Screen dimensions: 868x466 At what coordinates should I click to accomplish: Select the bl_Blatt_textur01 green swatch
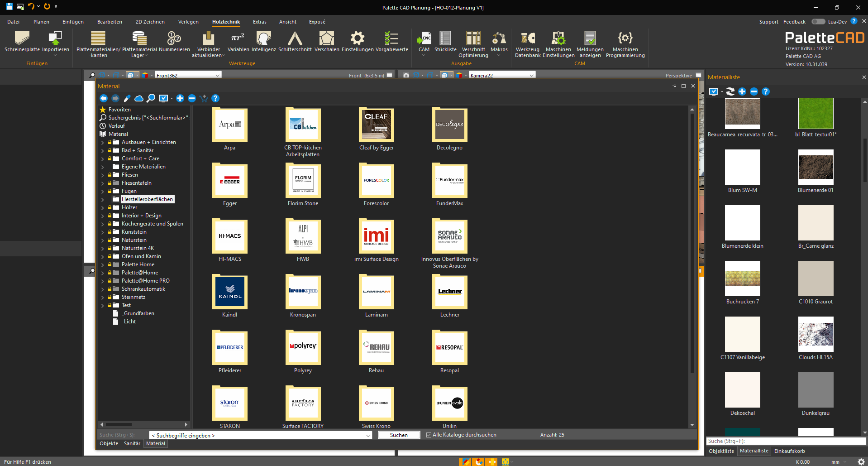[x=816, y=113]
